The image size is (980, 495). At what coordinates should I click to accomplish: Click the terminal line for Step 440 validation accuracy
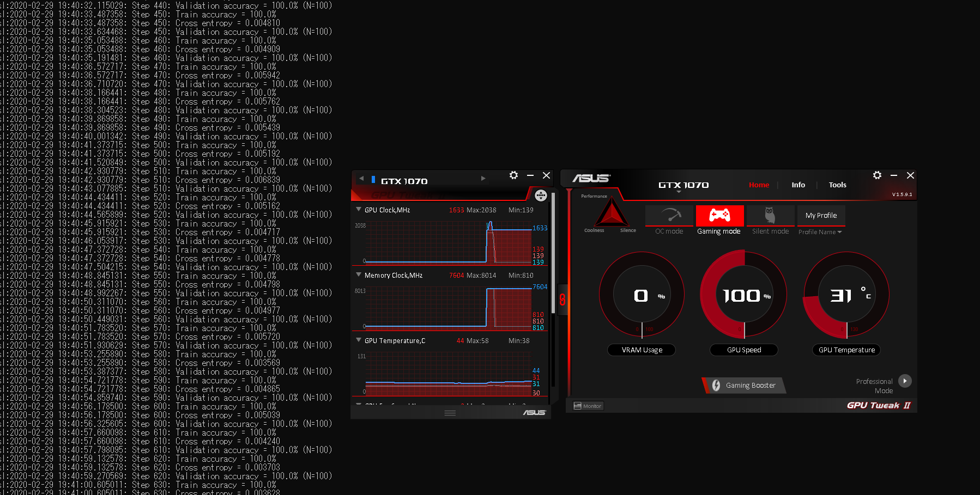pyautogui.click(x=166, y=5)
